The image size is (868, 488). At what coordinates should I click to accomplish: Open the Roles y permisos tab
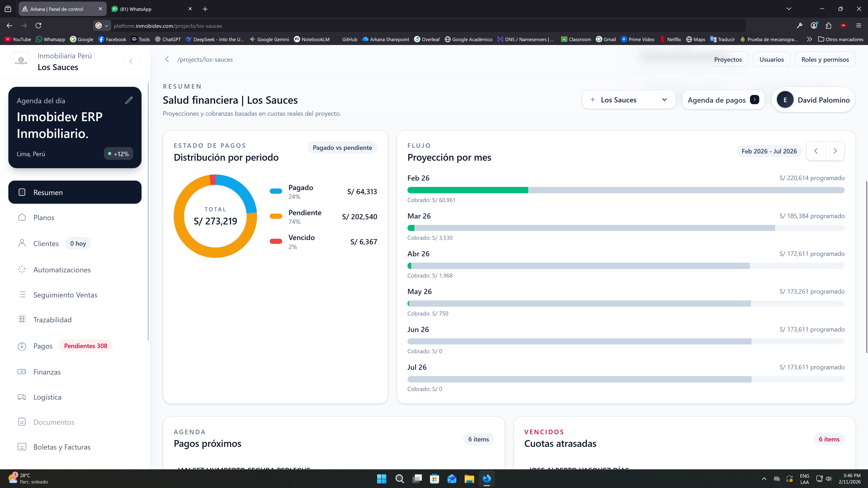pyautogui.click(x=825, y=59)
